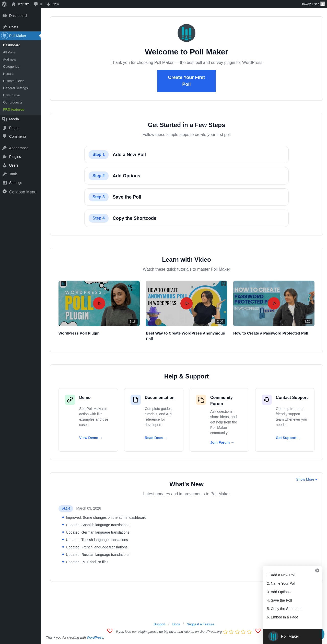
Task: Expand What's New with Show More
Action: 307,479
